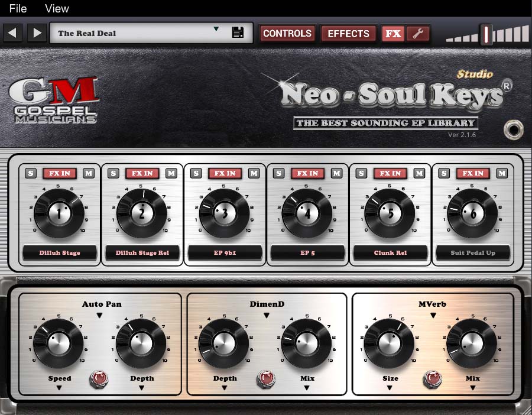Mute channel 4 EP 5
Screen dimensions: 532x415
click(336, 173)
